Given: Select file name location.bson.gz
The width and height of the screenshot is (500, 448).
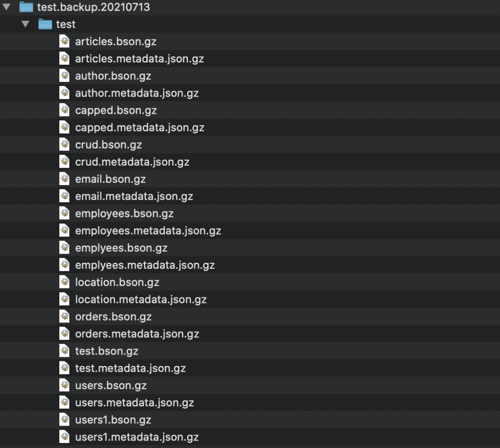Looking at the screenshot, I should pyautogui.click(x=117, y=283).
